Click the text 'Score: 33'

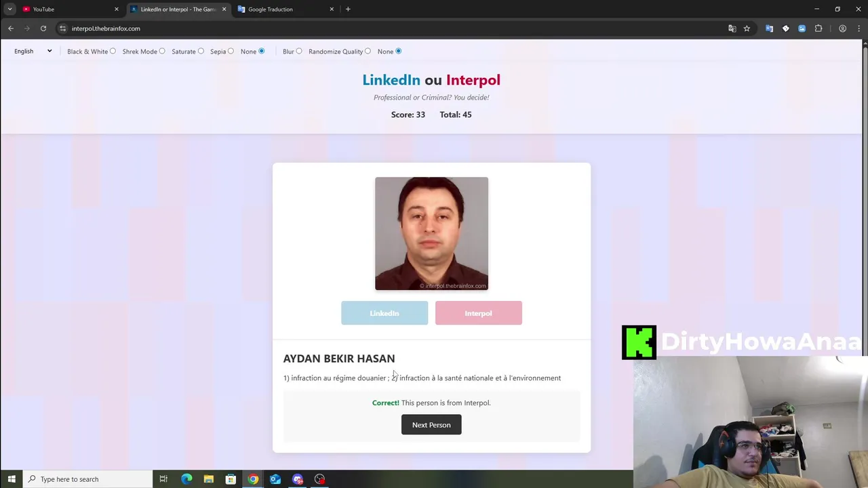pyautogui.click(x=408, y=115)
